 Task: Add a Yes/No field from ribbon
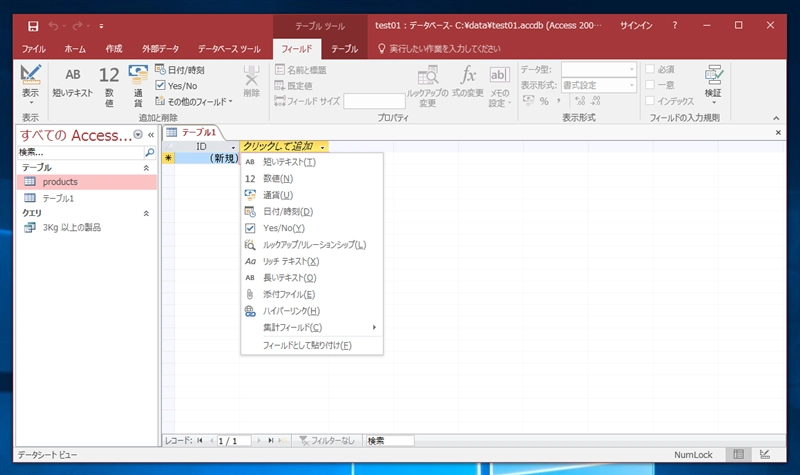[x=177, y=86]
